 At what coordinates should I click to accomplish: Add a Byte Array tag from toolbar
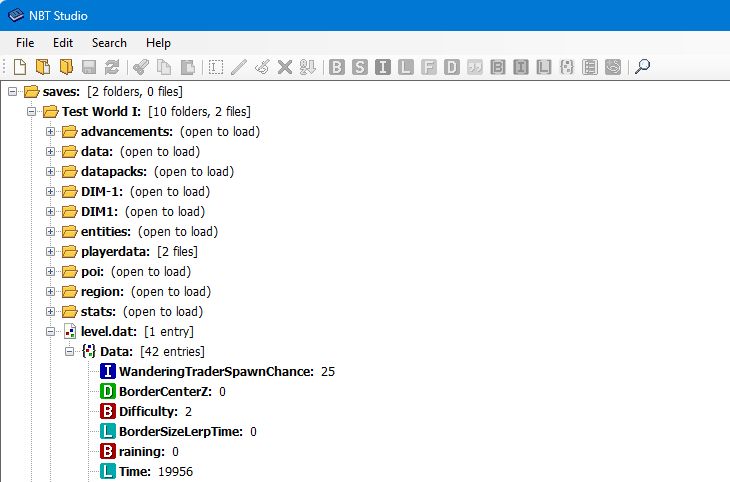click(498, 67)
